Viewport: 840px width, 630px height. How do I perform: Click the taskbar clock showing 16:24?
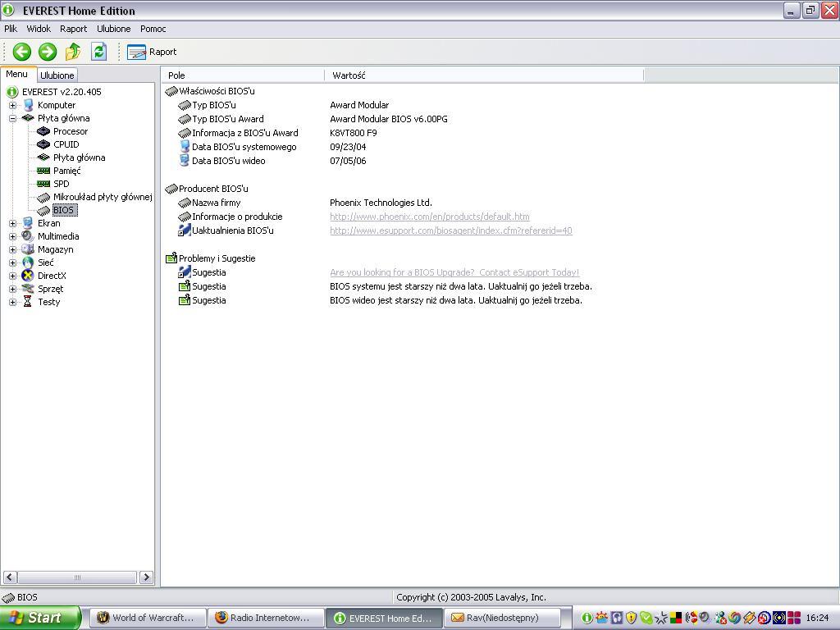818,618
